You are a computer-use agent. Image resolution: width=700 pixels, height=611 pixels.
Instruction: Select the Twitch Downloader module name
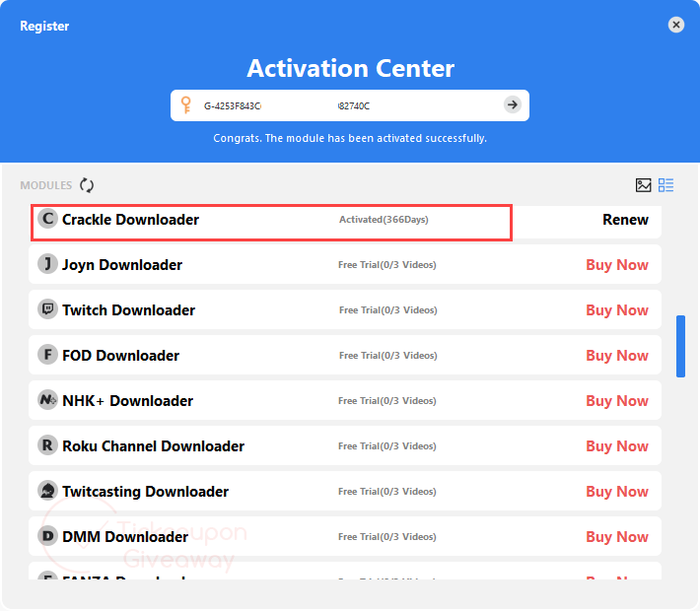point(128,310)
